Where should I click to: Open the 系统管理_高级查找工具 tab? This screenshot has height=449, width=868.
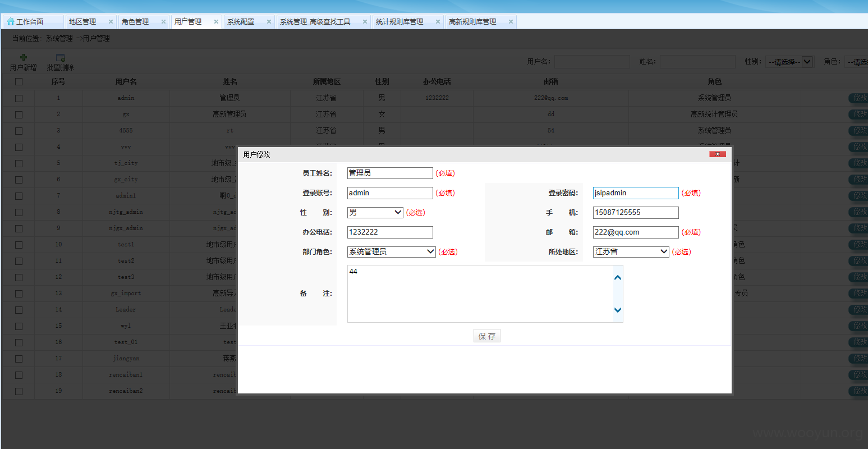tap(315, 22)
